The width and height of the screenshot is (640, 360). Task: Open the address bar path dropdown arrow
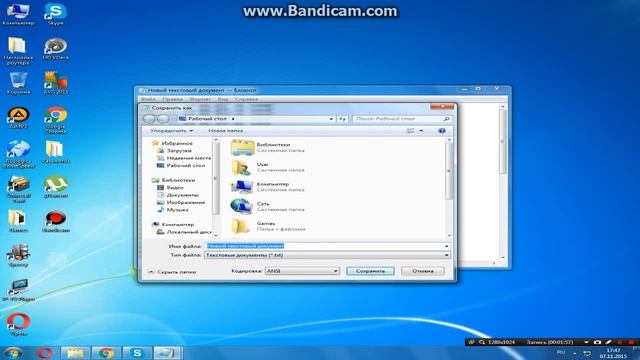click(x=331, y=119)
